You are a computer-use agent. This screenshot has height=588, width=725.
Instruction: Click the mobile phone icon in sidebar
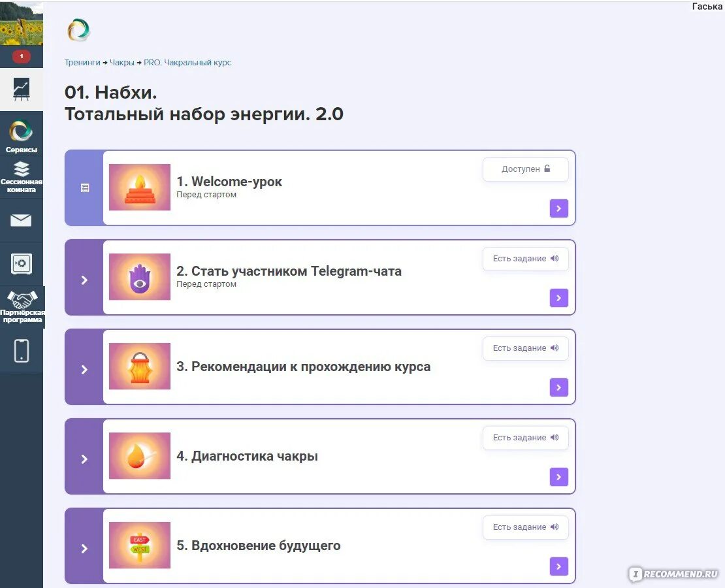[22, 351]
